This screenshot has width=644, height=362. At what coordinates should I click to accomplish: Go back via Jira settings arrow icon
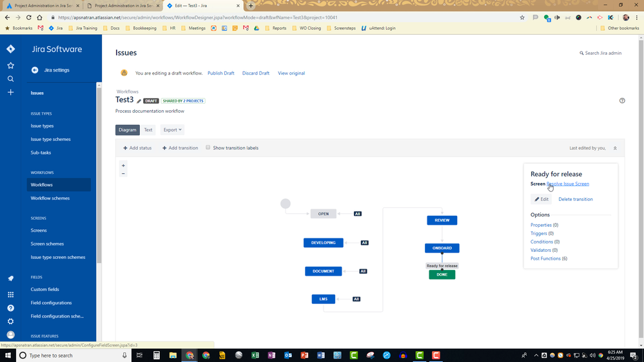click(35, 70)
